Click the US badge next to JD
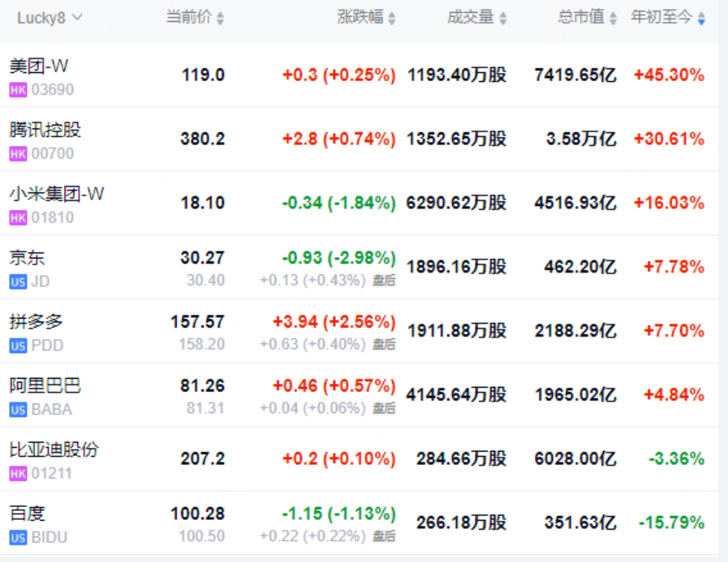This screenshot has height=562, width=728. 18,282
